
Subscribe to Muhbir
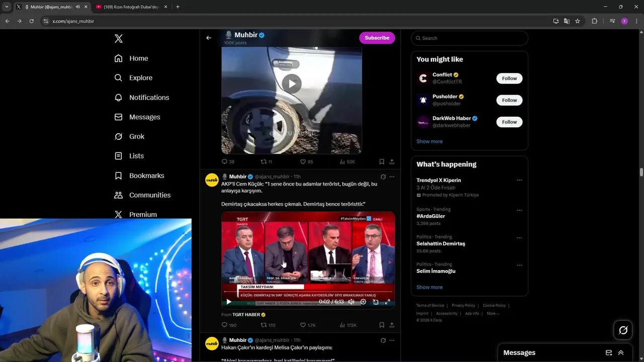tap(377, 38)
